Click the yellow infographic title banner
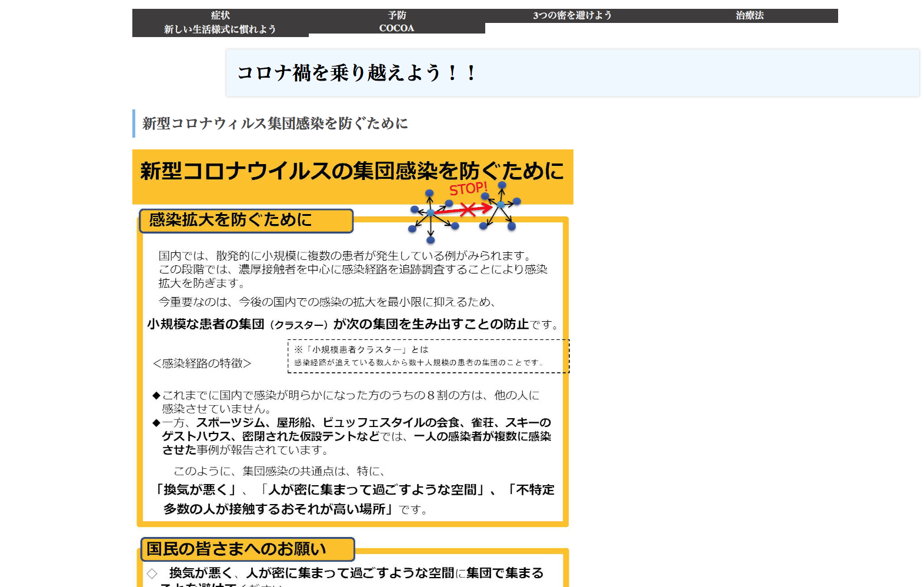The image size is (924, 587). [352, 172]
